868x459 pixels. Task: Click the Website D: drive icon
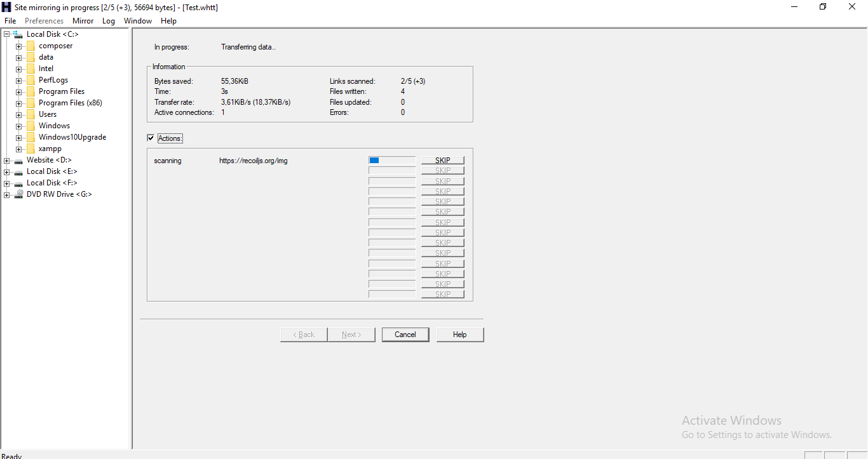pos(18,161)
